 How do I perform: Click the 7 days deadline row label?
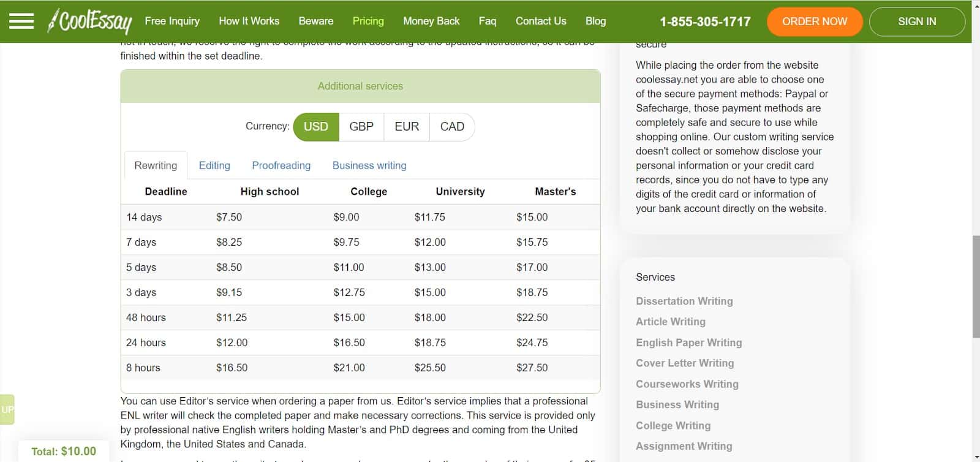point(141,243)
